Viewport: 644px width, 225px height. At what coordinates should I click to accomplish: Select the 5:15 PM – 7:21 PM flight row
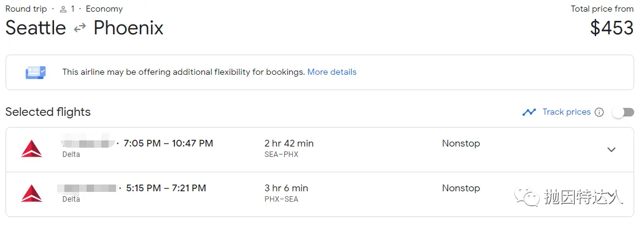(319, 194)
